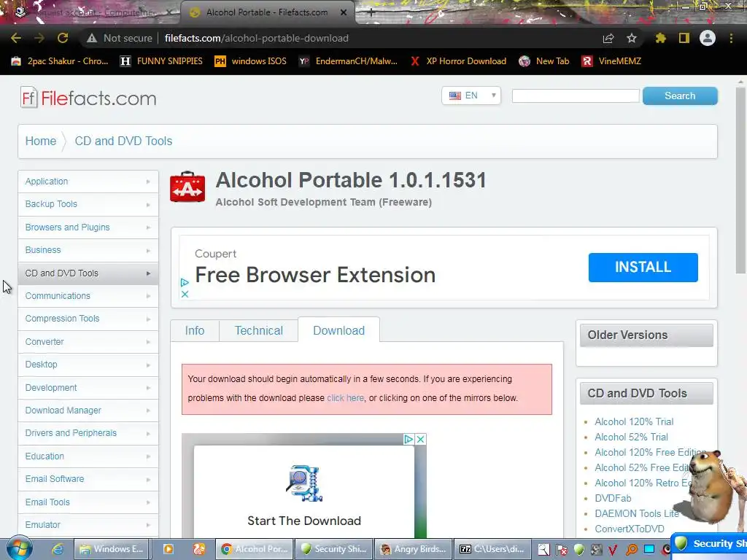Close the Coupert ad with the X icon

pos(185,295)
